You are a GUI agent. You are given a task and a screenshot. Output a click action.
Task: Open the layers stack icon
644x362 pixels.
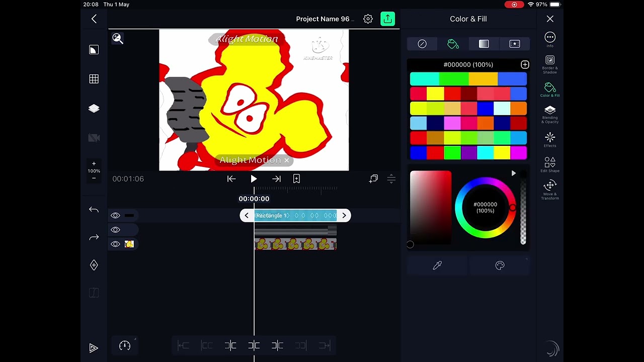tap(94, 109)
